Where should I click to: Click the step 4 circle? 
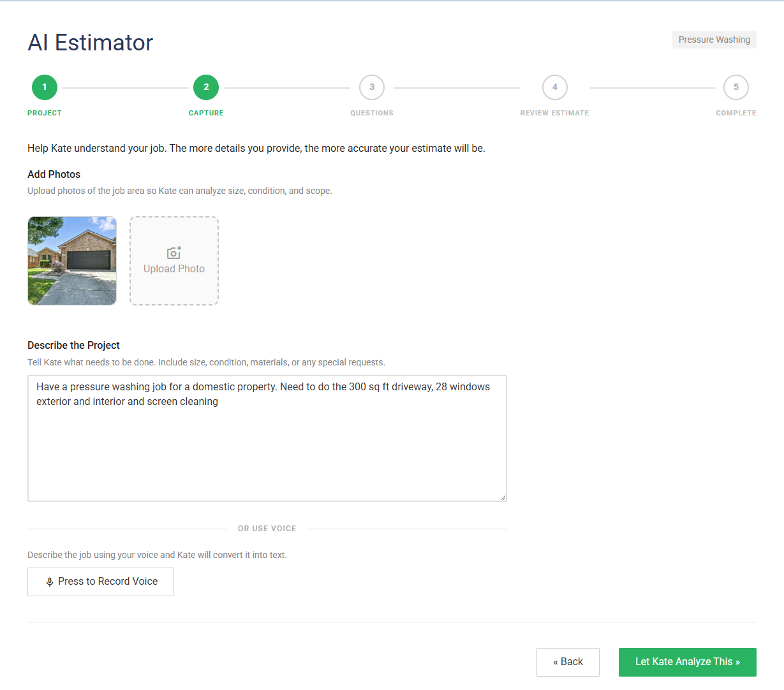point(554,87)
